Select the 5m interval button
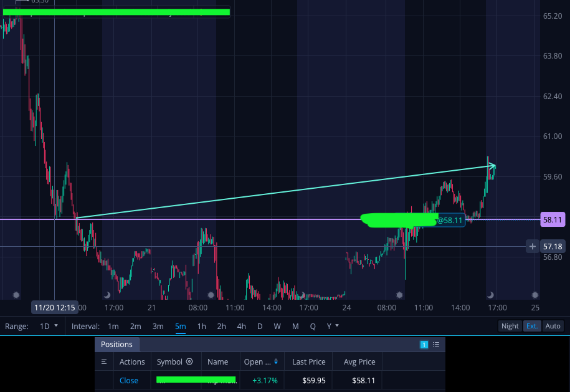Viewport: 570px width, 392px height. (180, 326)
